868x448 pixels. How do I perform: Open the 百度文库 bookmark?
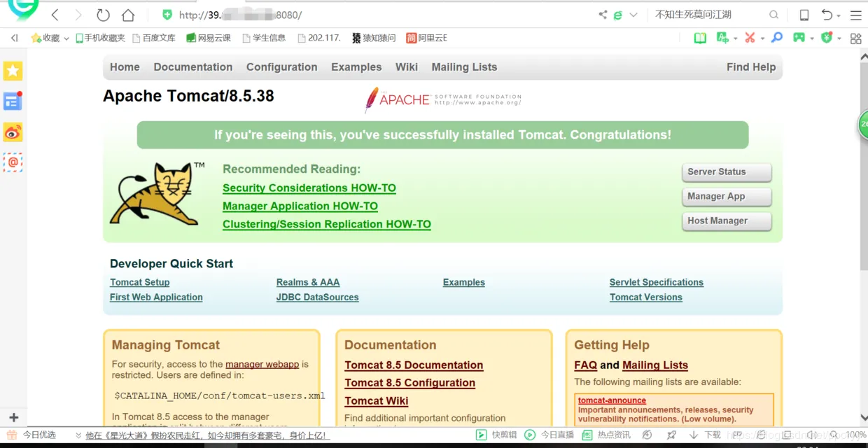point(154,38)
